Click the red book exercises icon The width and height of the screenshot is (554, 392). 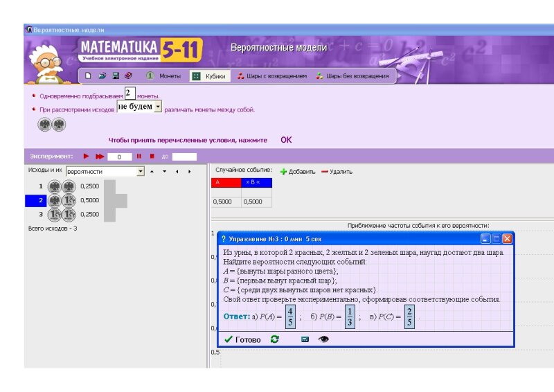[128, 75]
